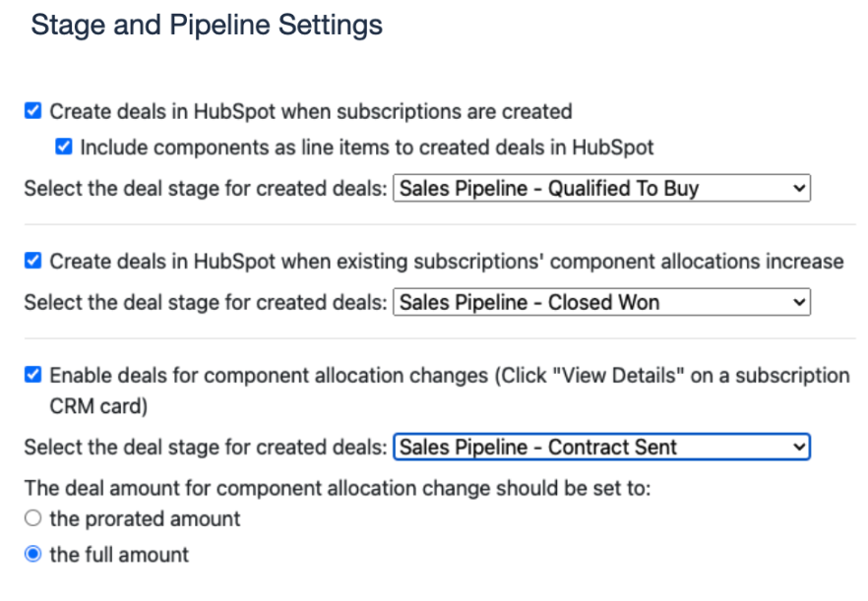Screen dimensions: 868x601
Task: Open the Sales Pipeline - Contract Sent dropdown
Action: (x=600, y=448)
